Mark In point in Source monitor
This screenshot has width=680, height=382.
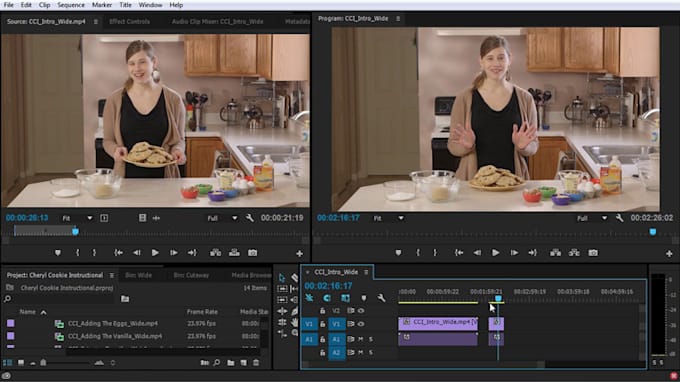(78, 252)
